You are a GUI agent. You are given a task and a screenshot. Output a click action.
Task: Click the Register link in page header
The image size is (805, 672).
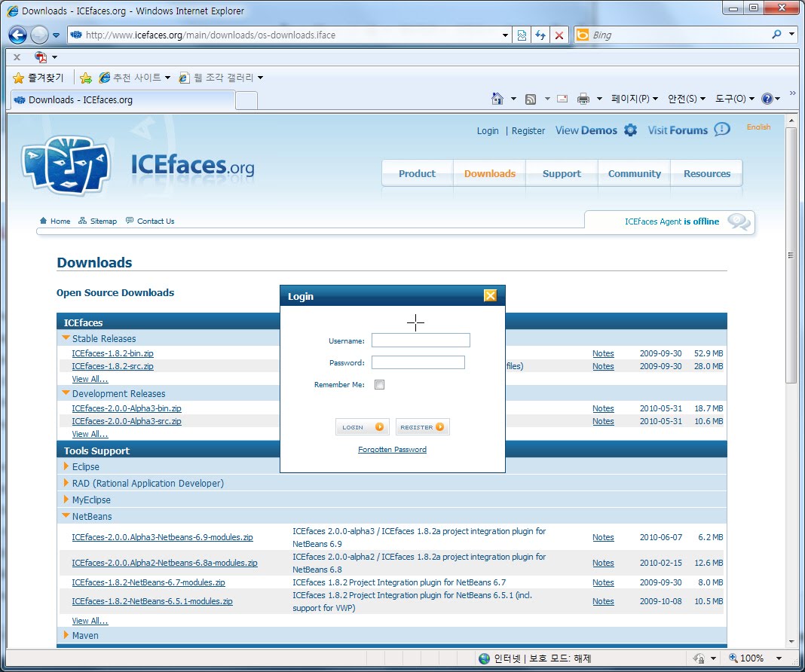[528, 131]
